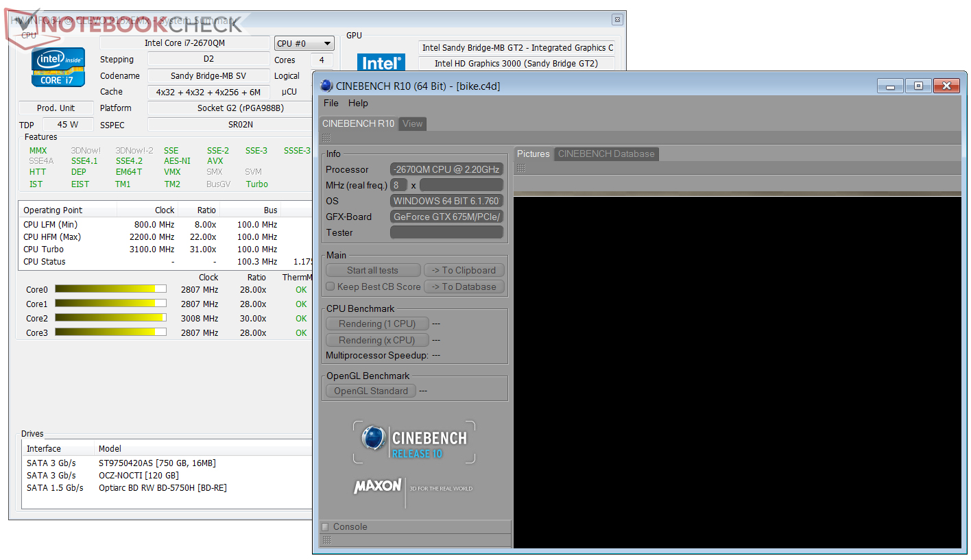Click the Intel HD Graphics 3000 GPU name
This screenshot has height=560, width=971.
pyautogui.click(x=516, y=64)
